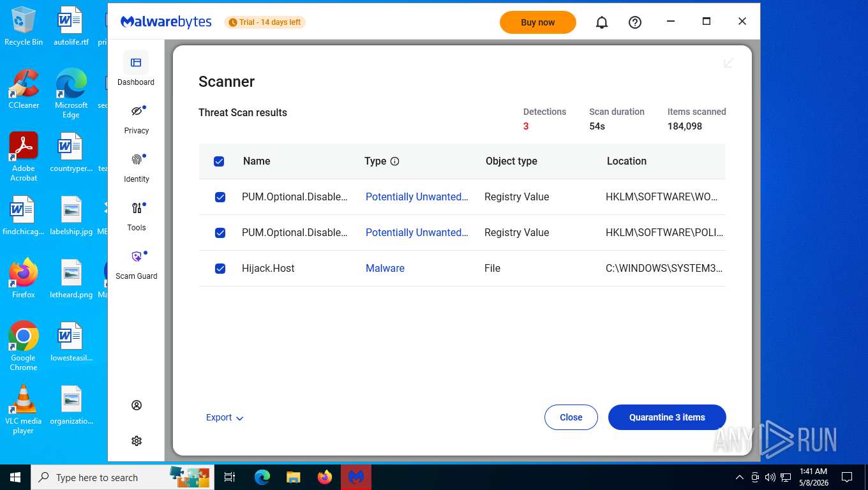This screenshot has width=868, height=490.
Task: Click the Type info icon
Action: (x=394, y=161)
